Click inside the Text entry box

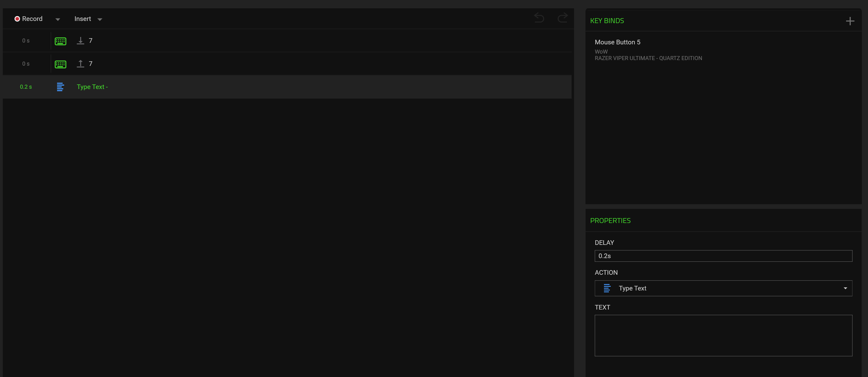(x=723, y=335)
